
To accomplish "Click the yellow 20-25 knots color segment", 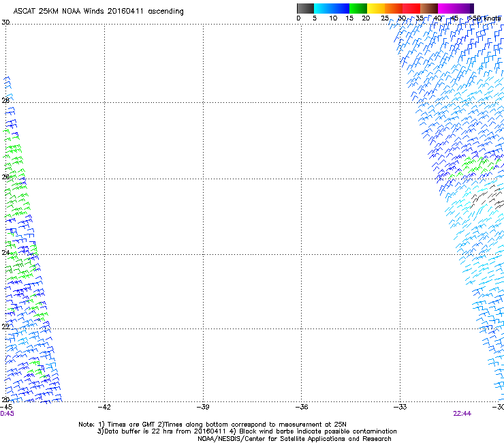I will coord(376,8).
